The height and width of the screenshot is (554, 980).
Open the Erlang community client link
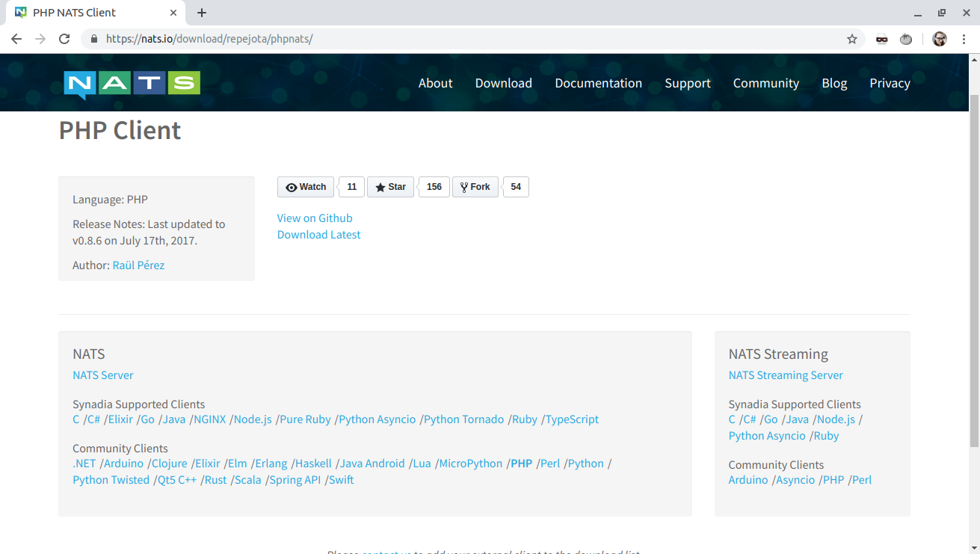(271, 464)
